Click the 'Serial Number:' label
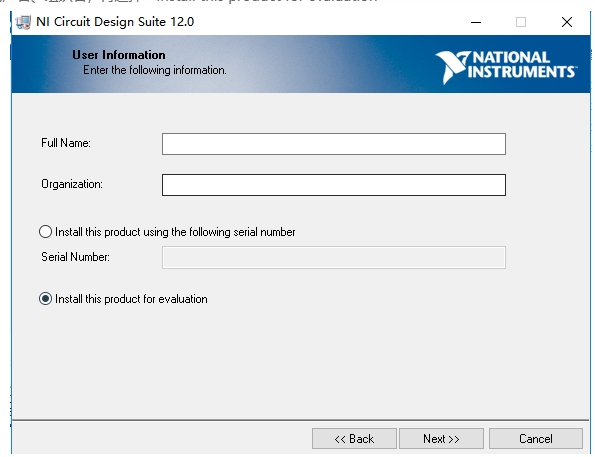 pos(76,257)
